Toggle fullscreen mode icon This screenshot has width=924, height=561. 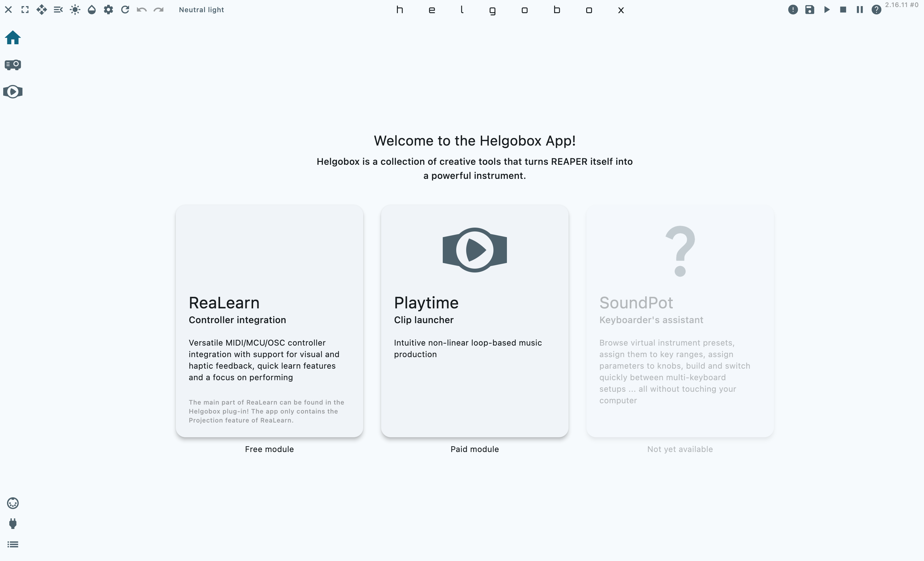pos(25,10)
